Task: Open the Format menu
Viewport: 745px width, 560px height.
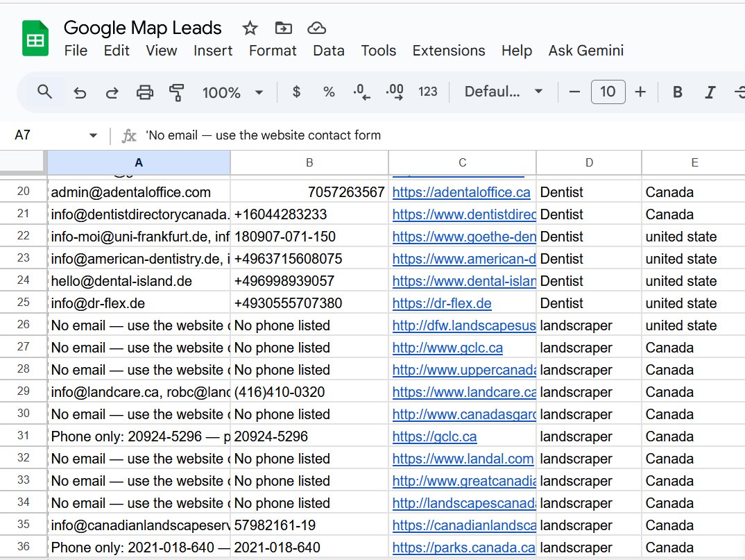Action: 273,51
